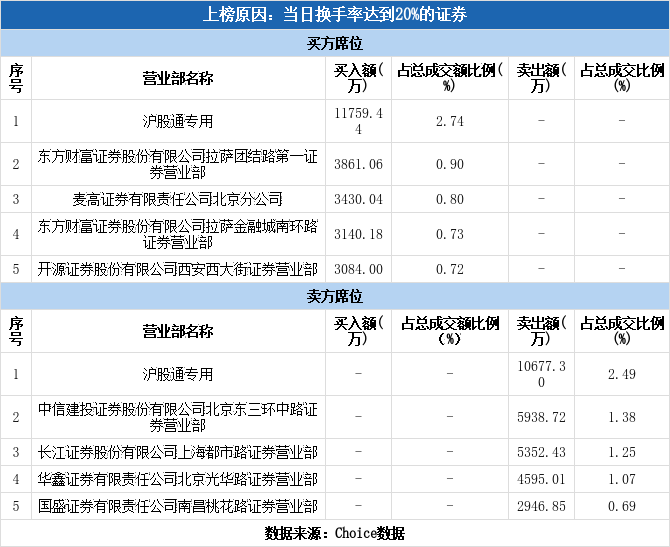Click 沪股通专用 in the seller table
The height and width of the screenshot is (547, 670).
[x=178, y=374]
